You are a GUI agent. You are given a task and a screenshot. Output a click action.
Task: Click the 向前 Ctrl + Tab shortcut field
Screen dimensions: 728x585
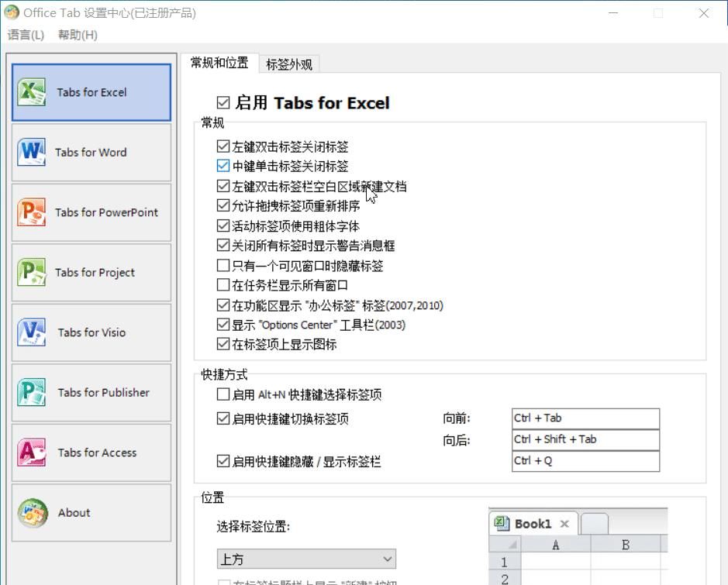(x=585, y=418)
